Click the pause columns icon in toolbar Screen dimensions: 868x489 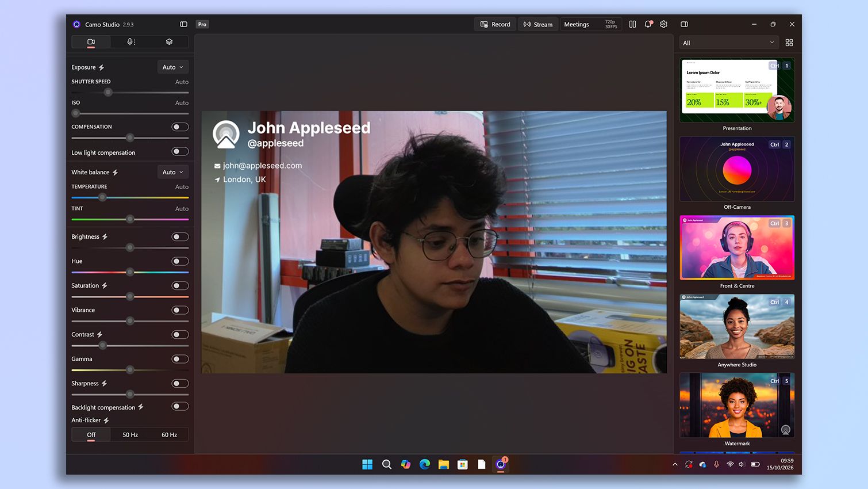click(632, 24)
